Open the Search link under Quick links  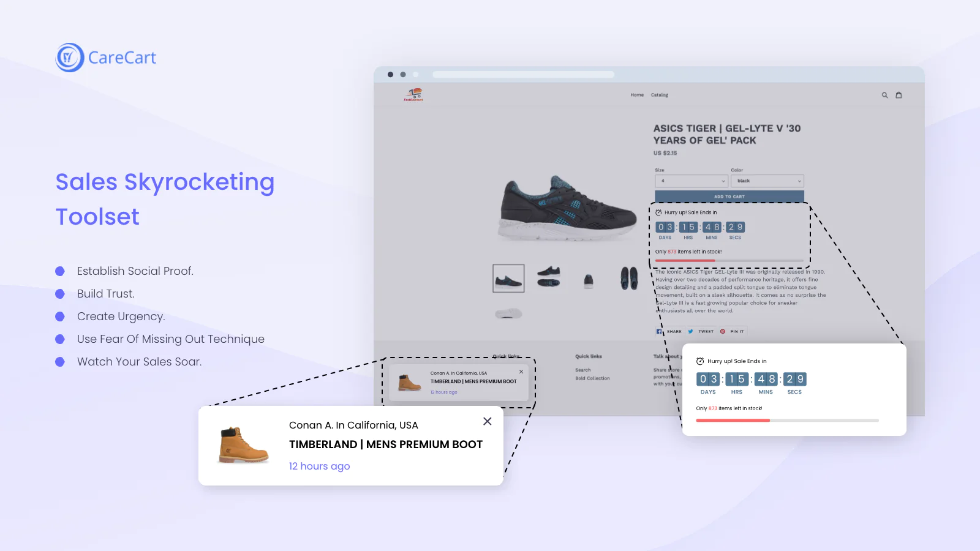click(x=583, y=370)
